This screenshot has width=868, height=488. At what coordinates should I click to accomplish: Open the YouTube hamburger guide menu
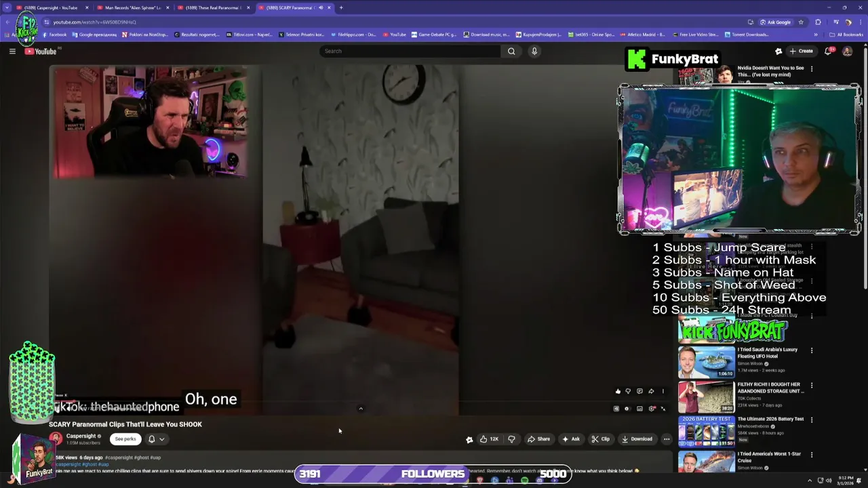click(x=12, y=51)
